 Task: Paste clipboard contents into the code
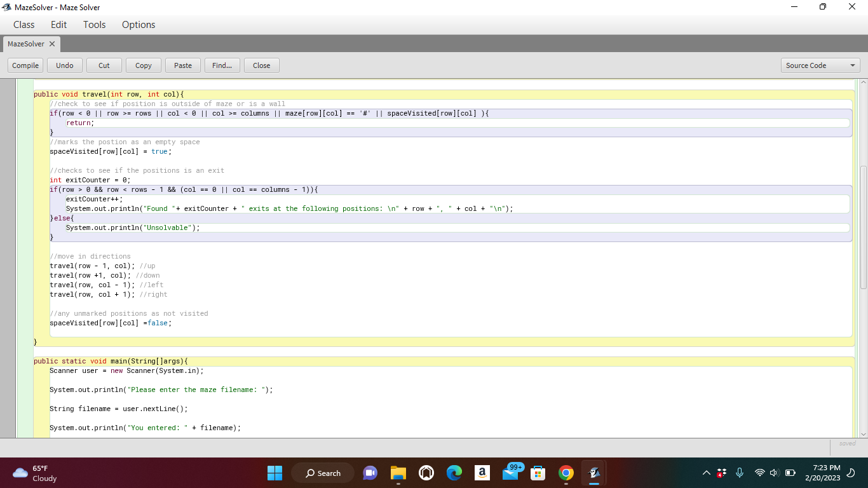tap(182, 65)
